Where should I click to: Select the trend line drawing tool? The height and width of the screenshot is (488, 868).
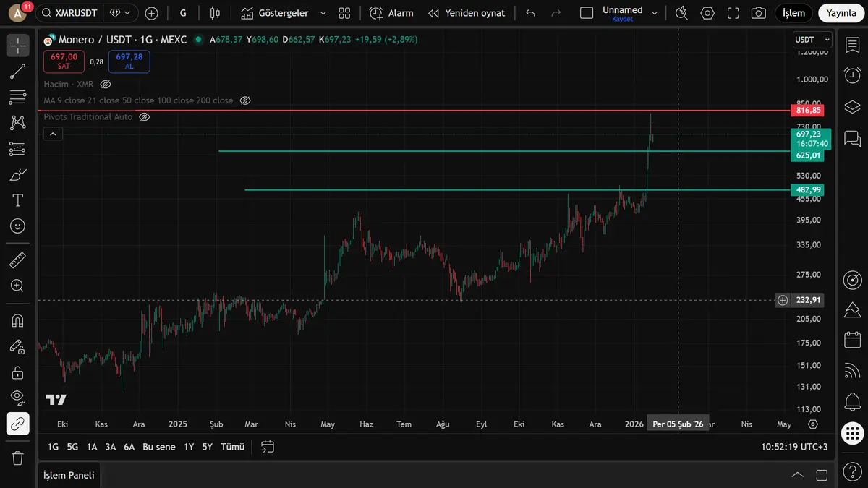17,71
